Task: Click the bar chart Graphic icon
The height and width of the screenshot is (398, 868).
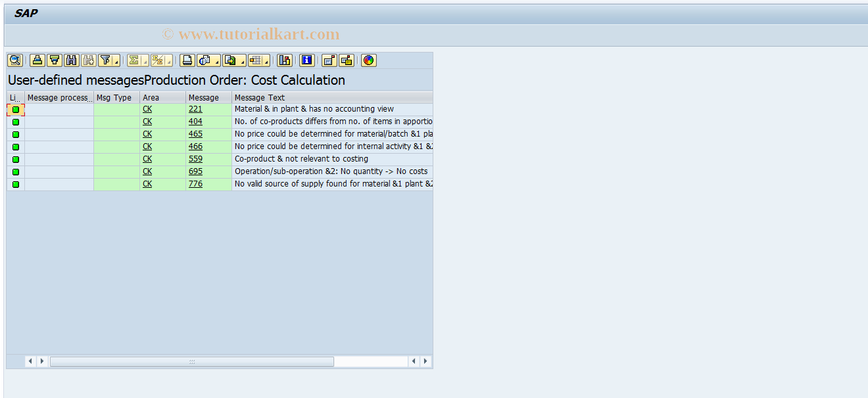Action: 285,60
